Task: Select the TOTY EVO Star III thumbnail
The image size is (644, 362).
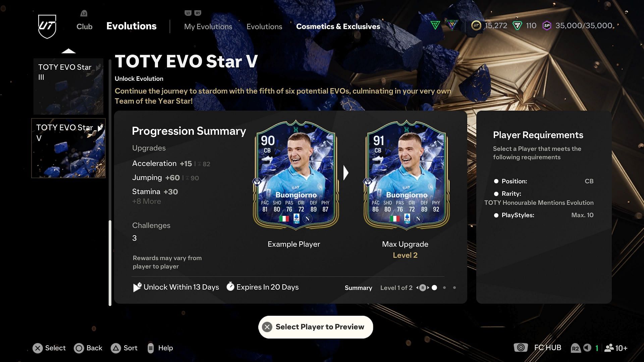Action: coord(68,86)
